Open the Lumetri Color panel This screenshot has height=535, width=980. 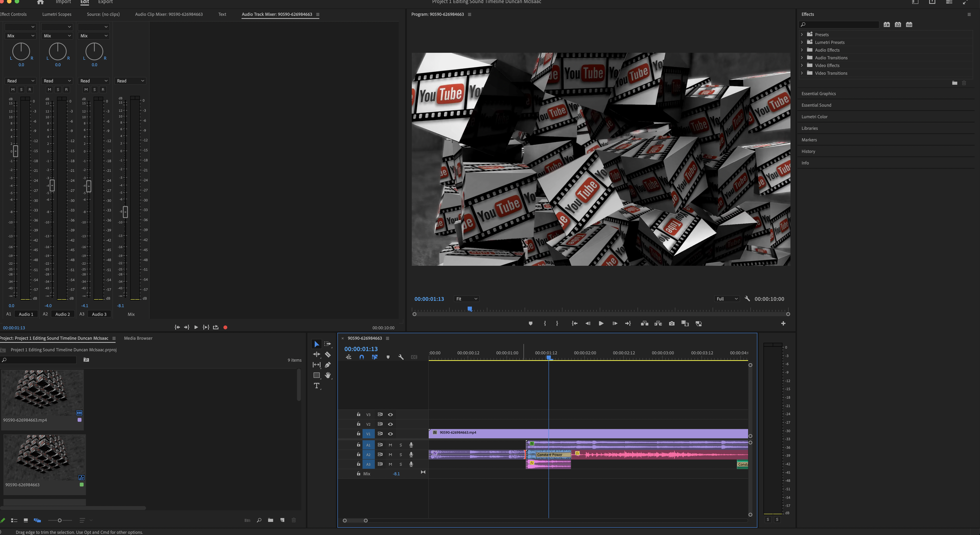coord(814,117)
